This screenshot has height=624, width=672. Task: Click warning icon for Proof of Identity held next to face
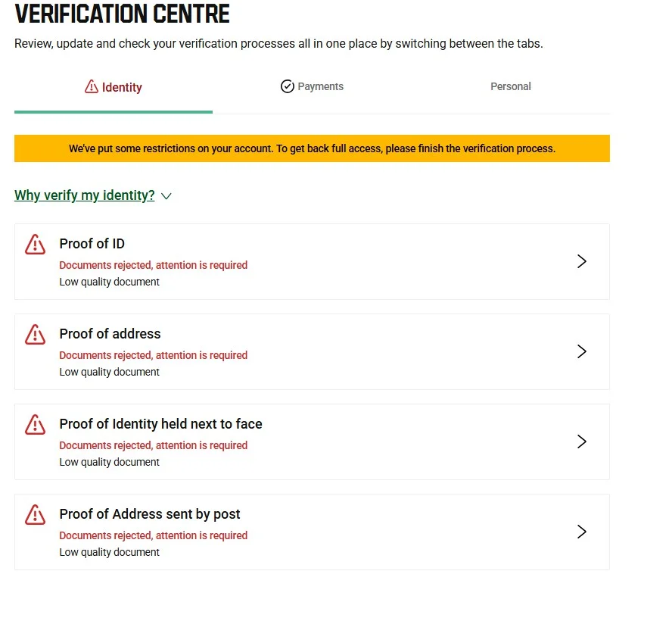pos(35,424)
